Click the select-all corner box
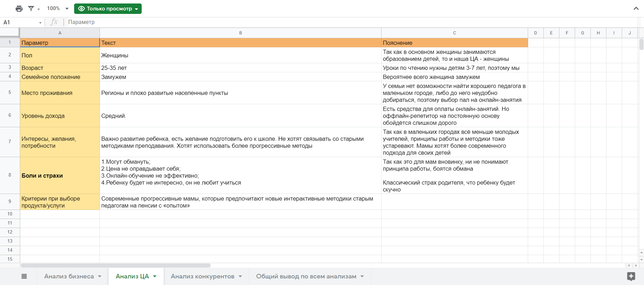644x285 pixels. (x=10, y=33)
